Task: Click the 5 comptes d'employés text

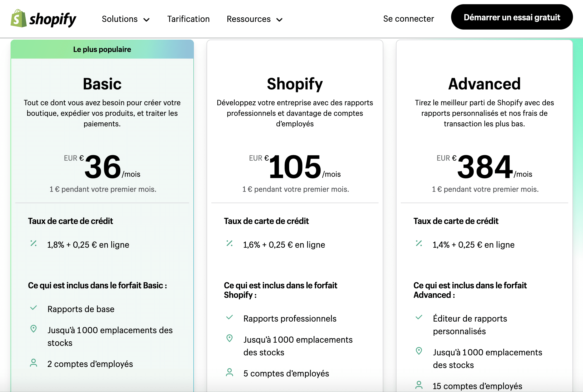Action: [x=286, y=374]
